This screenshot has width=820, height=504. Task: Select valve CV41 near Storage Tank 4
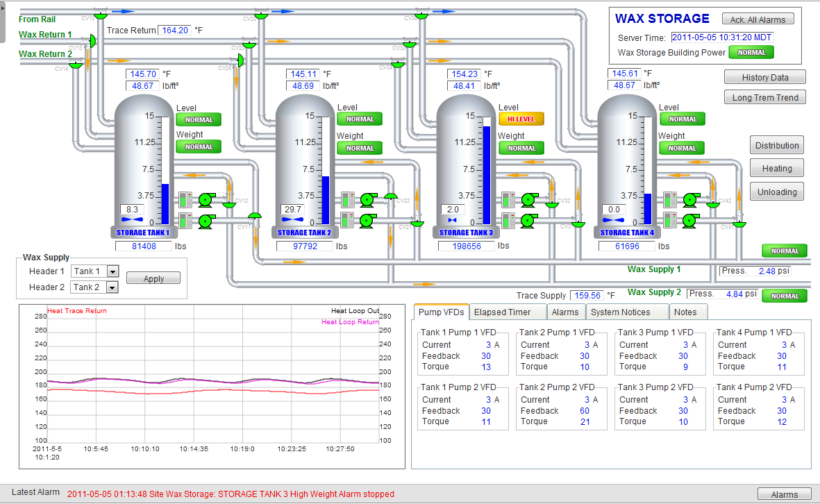click(739, 224)
